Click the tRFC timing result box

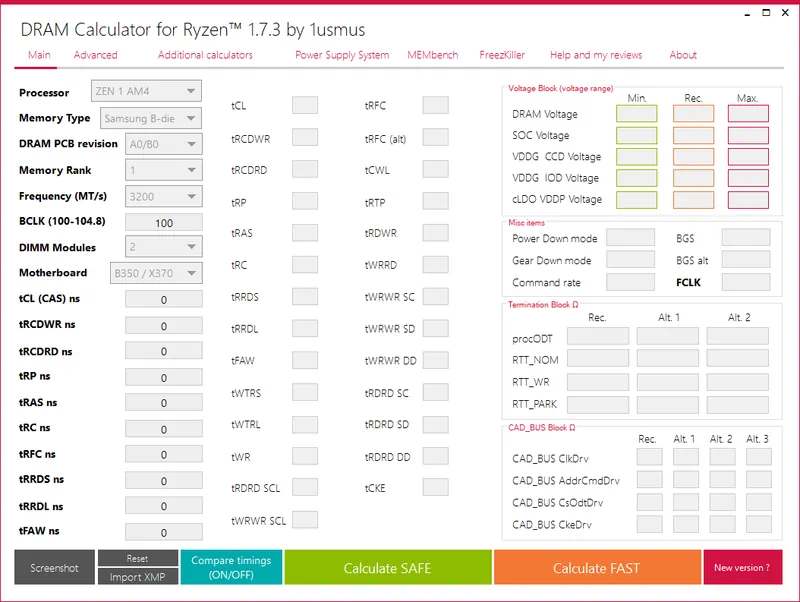point(436,105)
